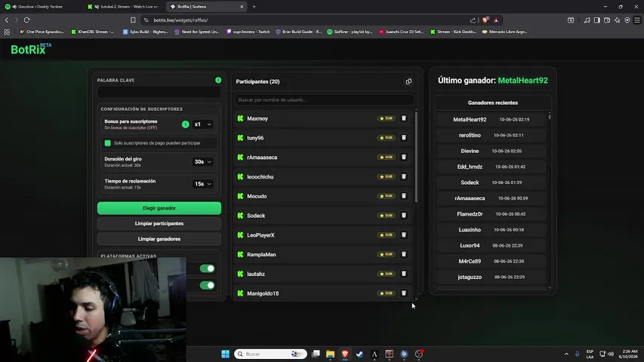Image resolution: width=644 pixels, height=362 pixels.
Task: Click the BotRix logo link
Action: (30, 49)
